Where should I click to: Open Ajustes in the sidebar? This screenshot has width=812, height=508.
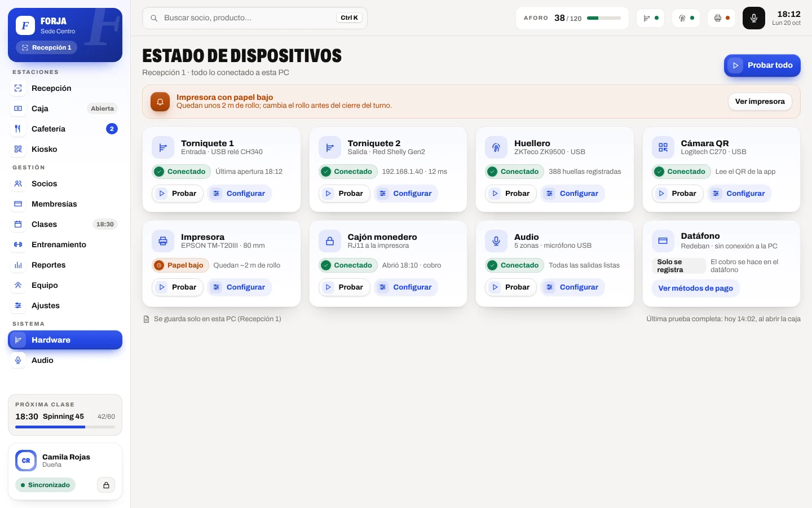tap(65, 305)
